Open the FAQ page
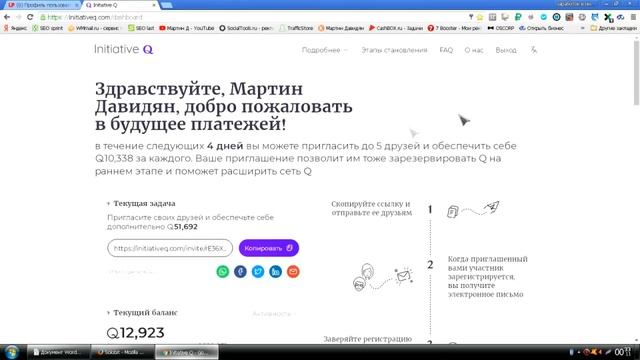Viewport: 640px width, 360px height. tap(446, 50)
